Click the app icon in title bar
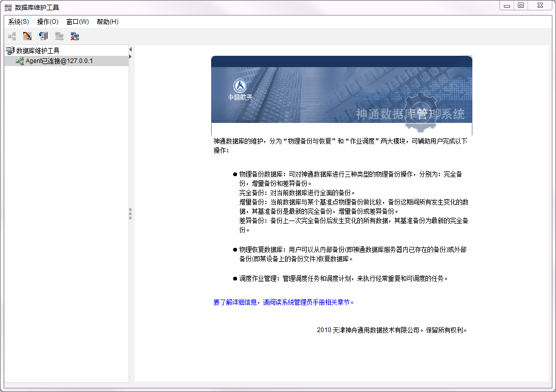 [8, 7]
